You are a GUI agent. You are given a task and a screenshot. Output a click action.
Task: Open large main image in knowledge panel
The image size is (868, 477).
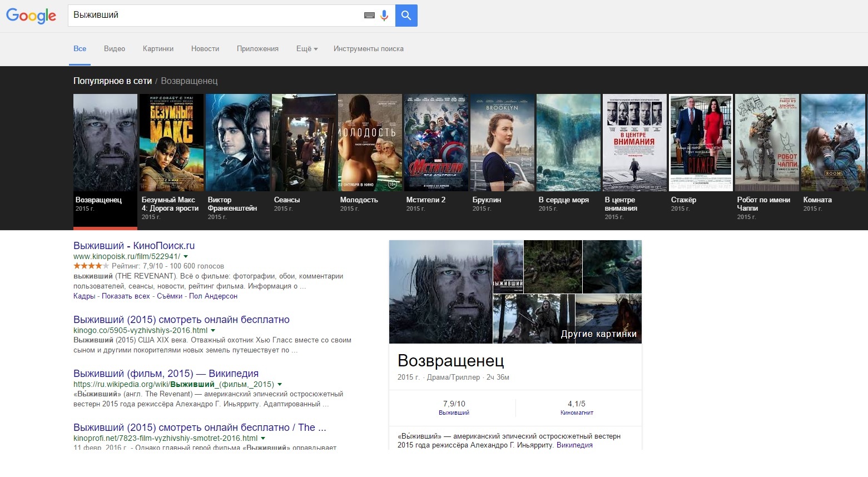click(x=441, y=292)
